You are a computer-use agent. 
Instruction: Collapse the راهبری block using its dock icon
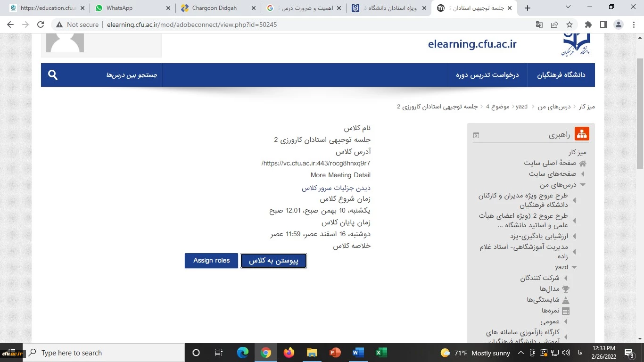[476, 135]
